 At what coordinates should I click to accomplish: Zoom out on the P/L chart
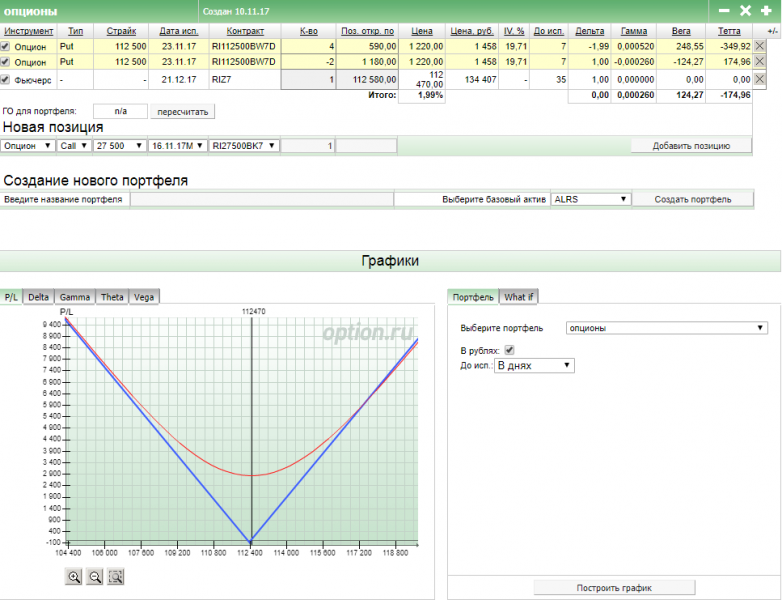click(95, 576)
